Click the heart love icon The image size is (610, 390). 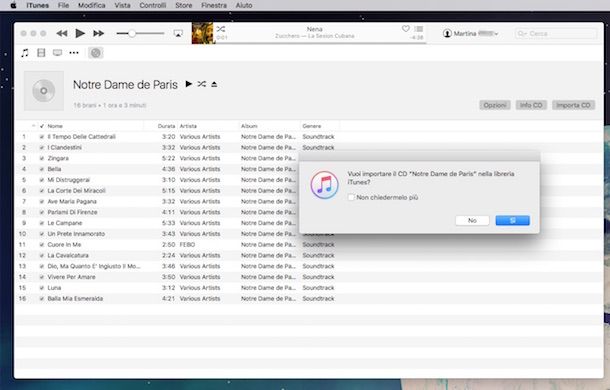point(406,29)
